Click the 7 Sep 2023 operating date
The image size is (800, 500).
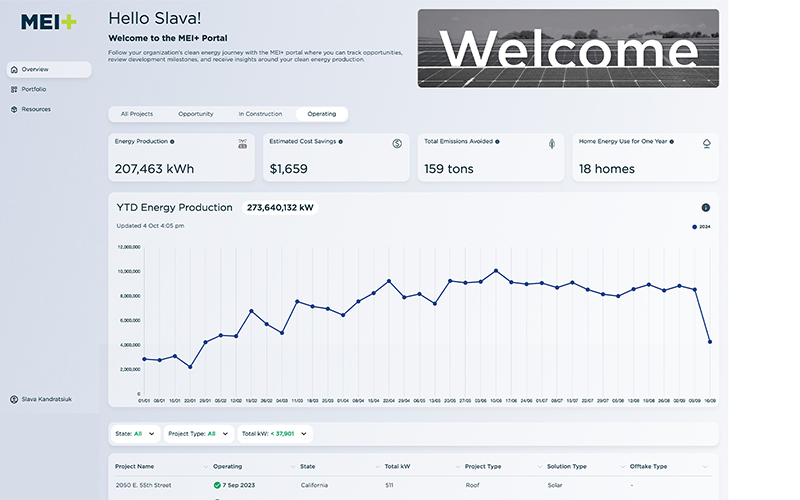[x=239, y=485]
